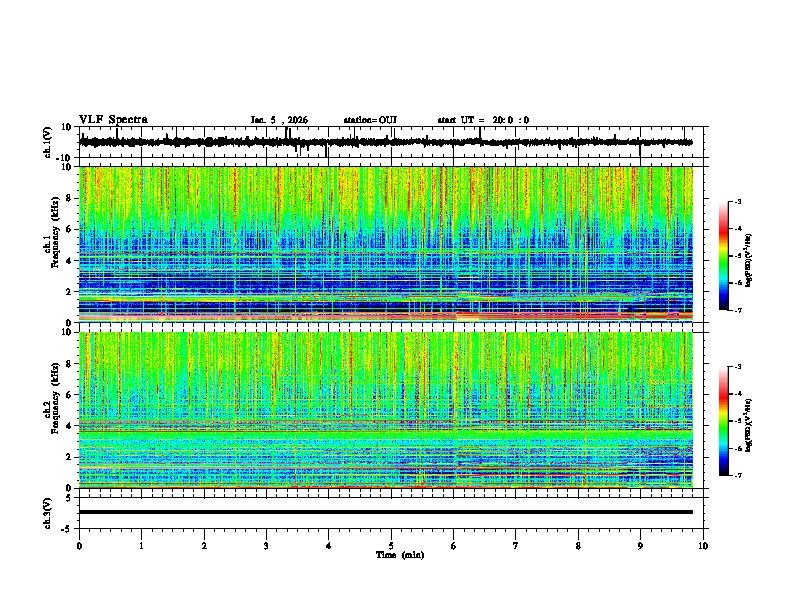Viewport: 792px width, 612px height.
Task: Click the ch.2 spectrogram "8" kHz tick label
Action: (69, 364)
